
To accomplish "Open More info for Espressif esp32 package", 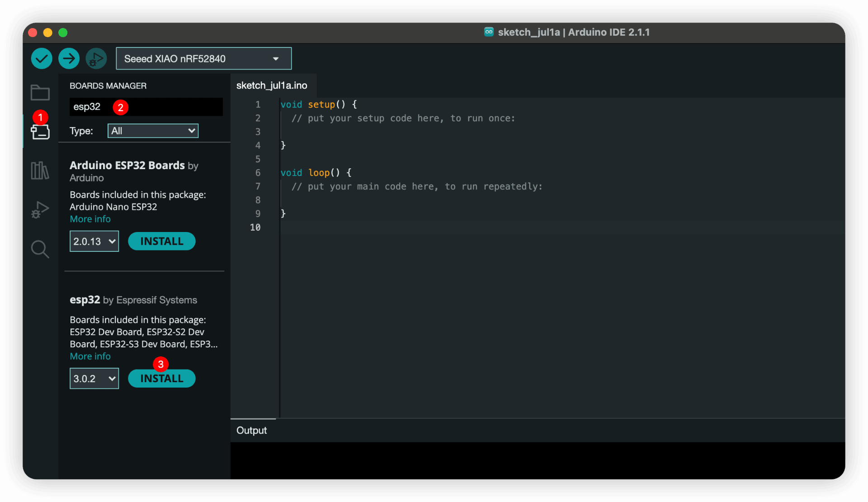I will 90,356.
